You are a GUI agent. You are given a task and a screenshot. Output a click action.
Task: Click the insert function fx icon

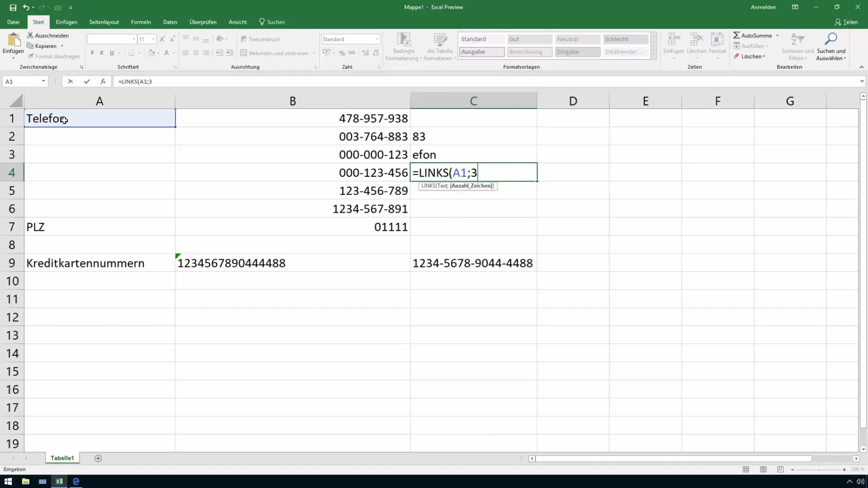pos(103,81)
